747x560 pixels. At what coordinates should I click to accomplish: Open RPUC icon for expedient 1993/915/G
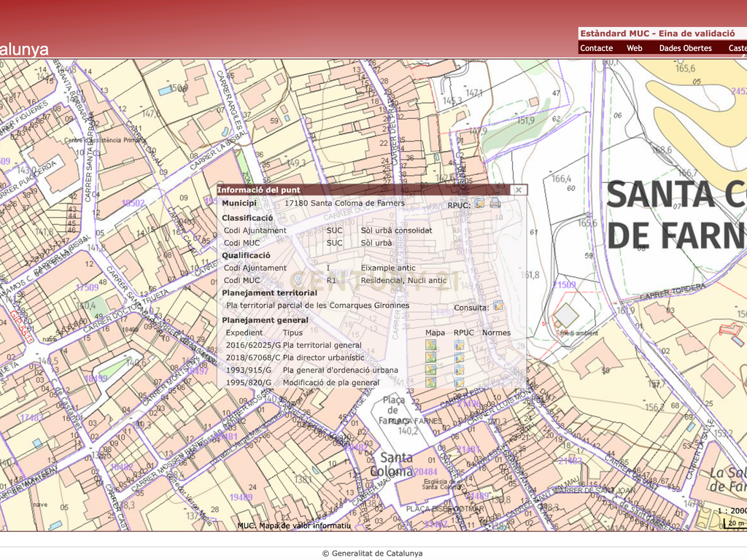(460, 370)
